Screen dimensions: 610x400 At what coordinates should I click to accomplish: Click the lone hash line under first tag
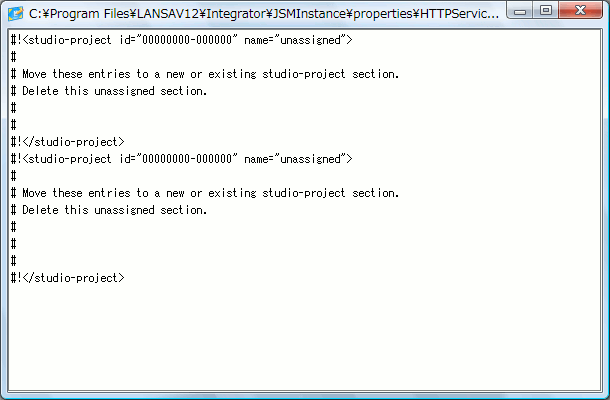tap(14, 57)
